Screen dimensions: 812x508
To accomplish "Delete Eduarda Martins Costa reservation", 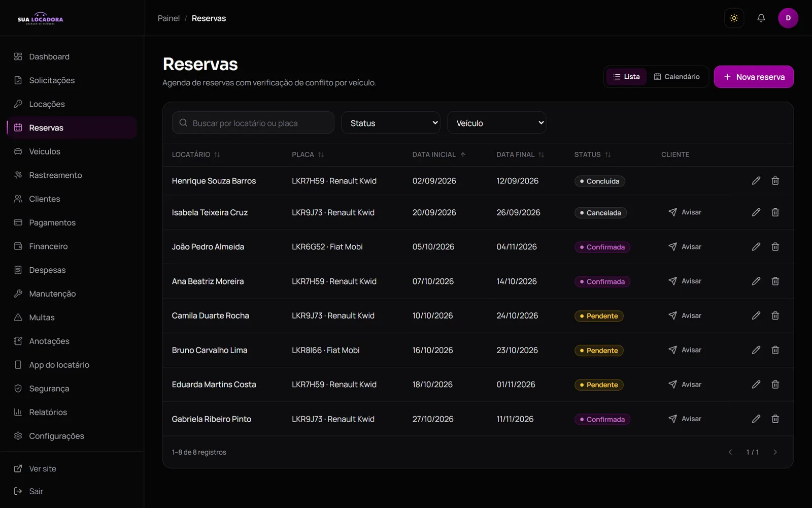I will [775, 385].
